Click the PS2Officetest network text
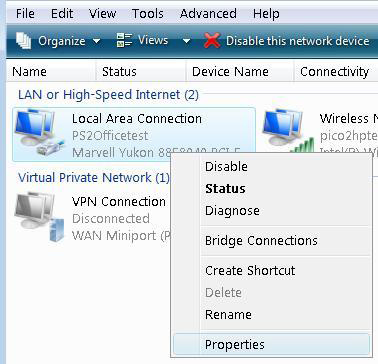 (x=110, y=136)
